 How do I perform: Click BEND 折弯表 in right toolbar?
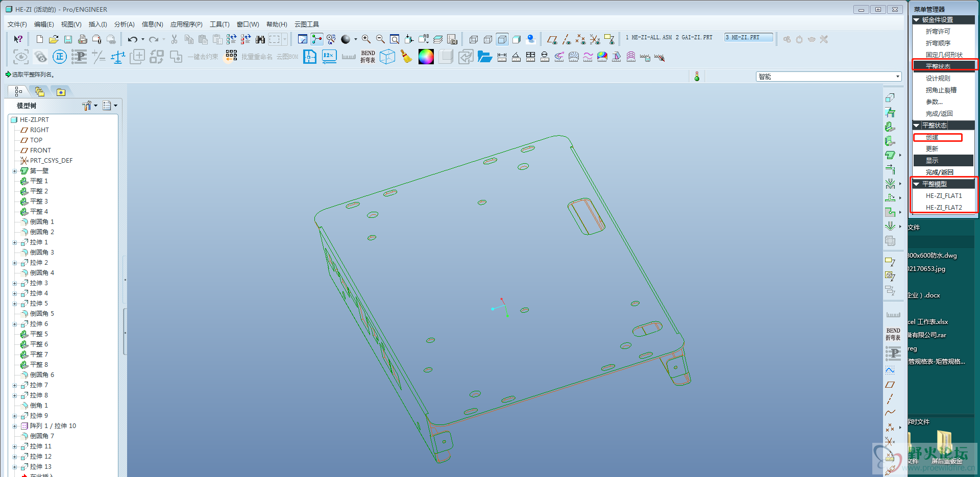893,334
